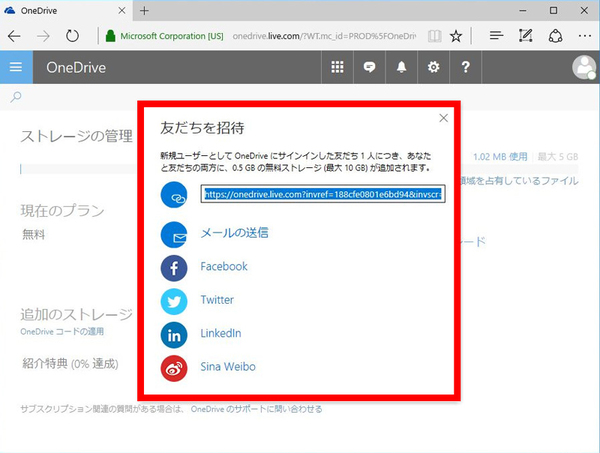Share invite via Facebook link

(x=224, y=266)
